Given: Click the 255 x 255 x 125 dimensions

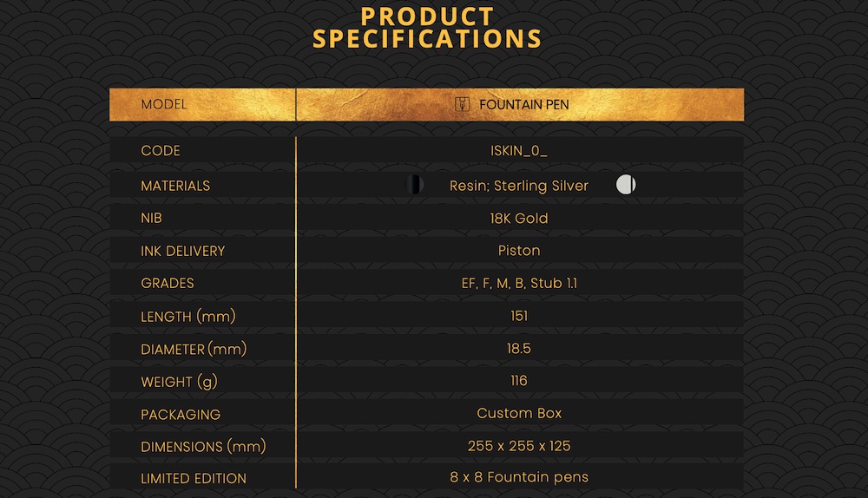Looking at the screenshot, I should point(519,445).
